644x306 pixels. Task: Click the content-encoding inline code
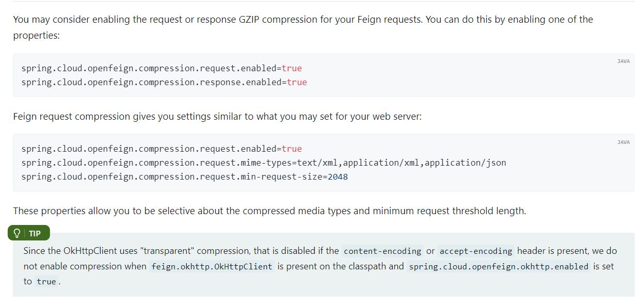(382, 251)
